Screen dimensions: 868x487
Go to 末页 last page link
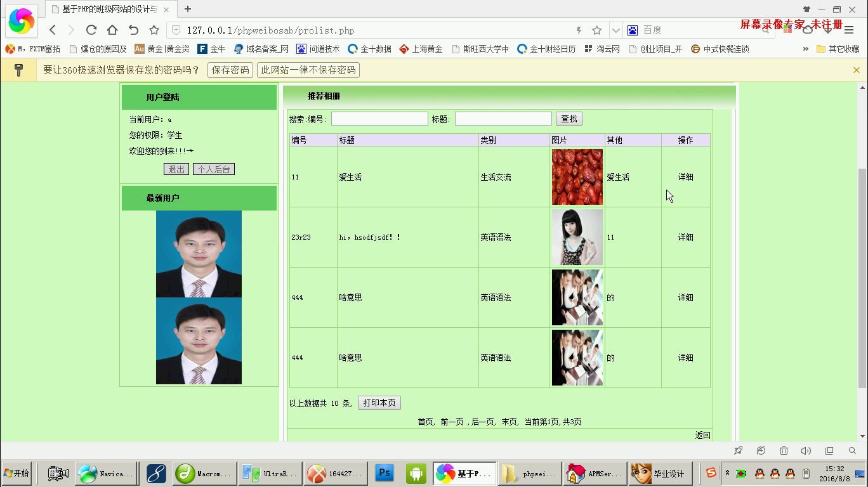pyautogui.click(x=509, y=422)
